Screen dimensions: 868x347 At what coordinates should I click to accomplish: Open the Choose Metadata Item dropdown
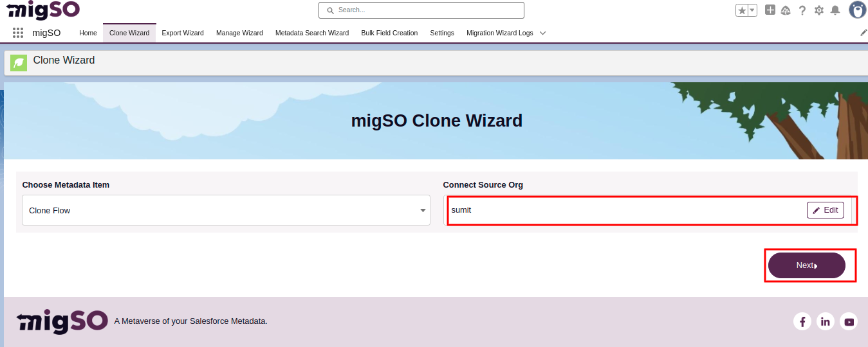pyautogui.click(x=226, y=210)
